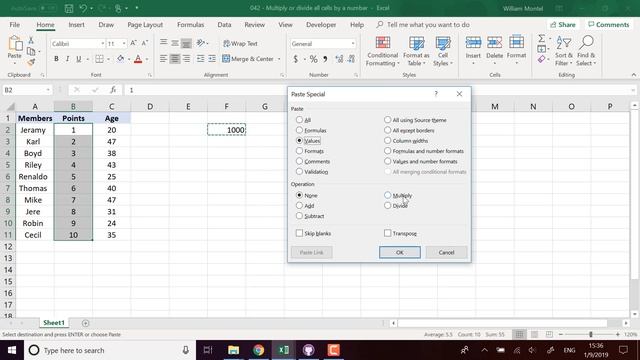Image resolution: width=640 pixels, height=360 pixels.
Task: Open the font name dropdown
Action: click(102, 44)
